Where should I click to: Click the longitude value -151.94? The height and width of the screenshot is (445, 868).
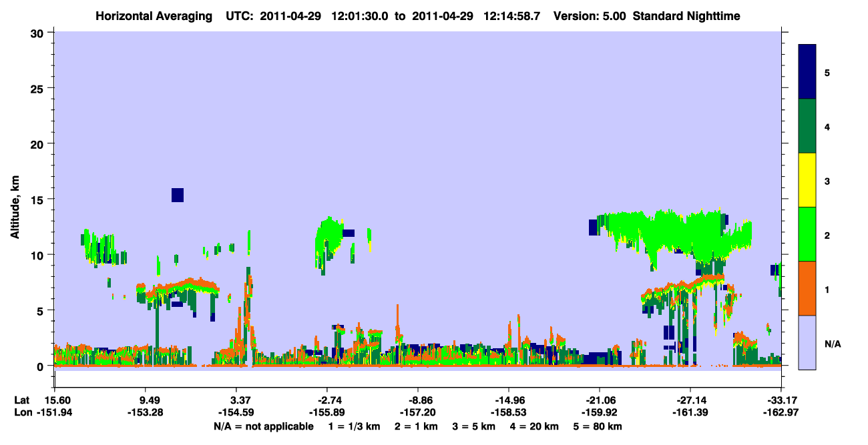click(54, 412)
